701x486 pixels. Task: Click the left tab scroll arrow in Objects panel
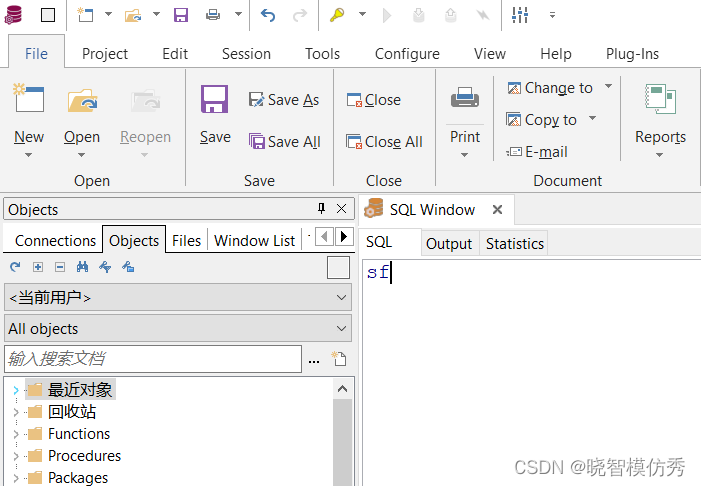click(x=324, y=236)
